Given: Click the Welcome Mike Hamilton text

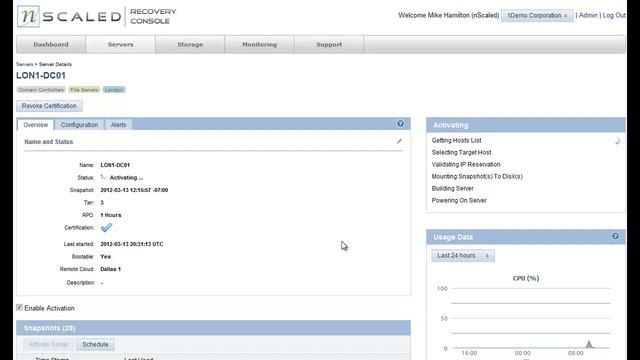Looking at the screenshot, I should (x=449, y=15).
